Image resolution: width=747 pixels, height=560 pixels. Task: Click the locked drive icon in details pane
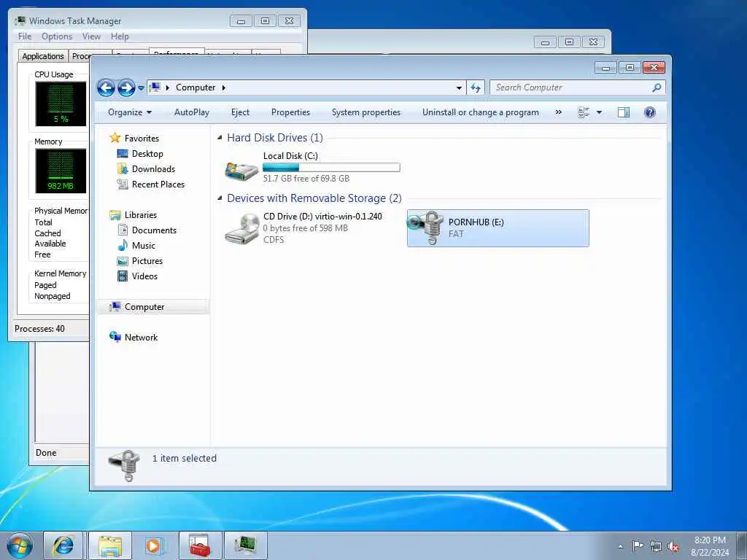click(x=124, y=466)
